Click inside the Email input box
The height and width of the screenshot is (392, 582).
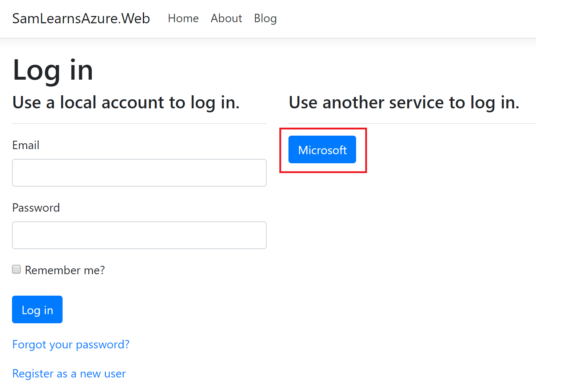click(139, 173)
